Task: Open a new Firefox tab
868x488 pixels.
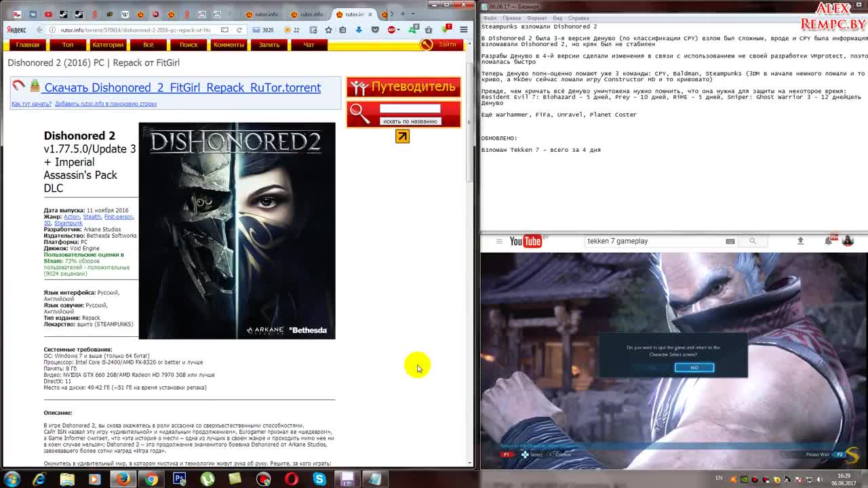Action: click(403, 14)
